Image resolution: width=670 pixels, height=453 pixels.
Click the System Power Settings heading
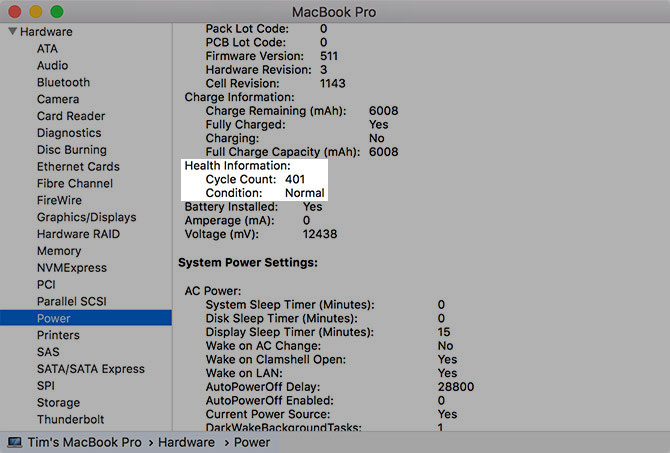[248, 262]
